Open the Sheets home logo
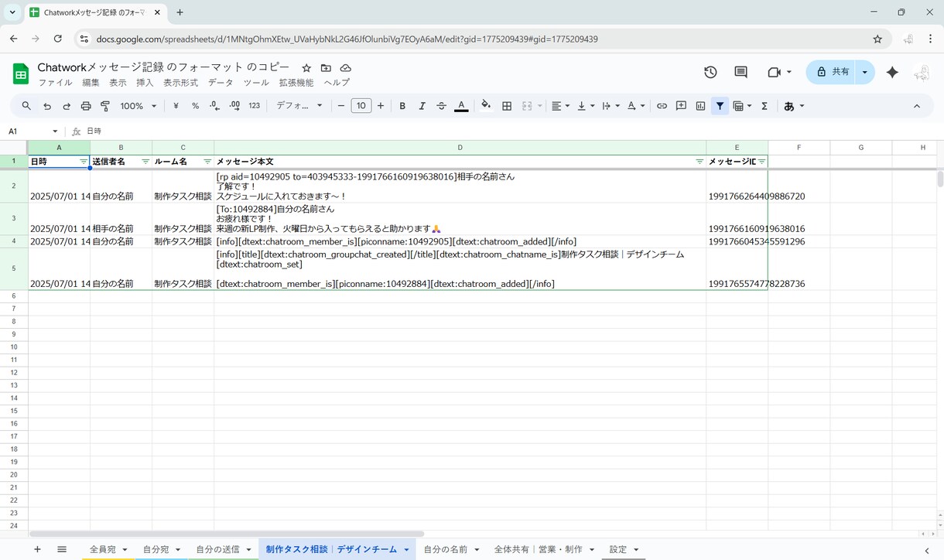This screenshot has height=560, width=944. click(21, 73)
